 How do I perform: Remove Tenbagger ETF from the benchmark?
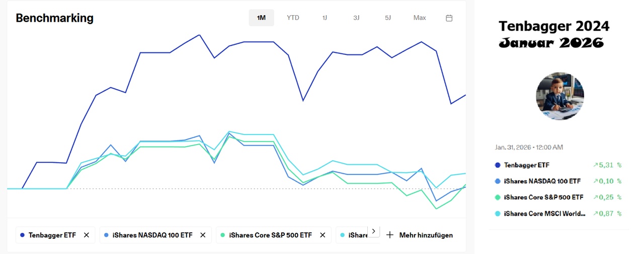click(x=87, y=235)
